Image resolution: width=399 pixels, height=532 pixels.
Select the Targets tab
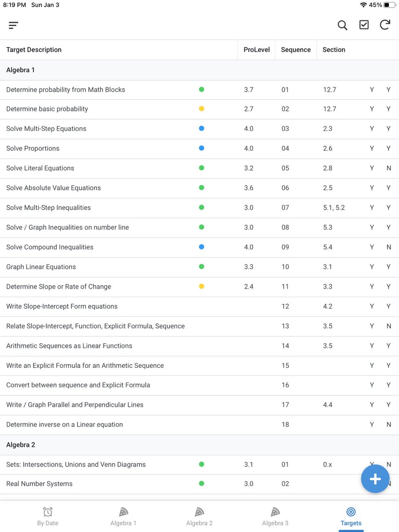click(351, 516)
